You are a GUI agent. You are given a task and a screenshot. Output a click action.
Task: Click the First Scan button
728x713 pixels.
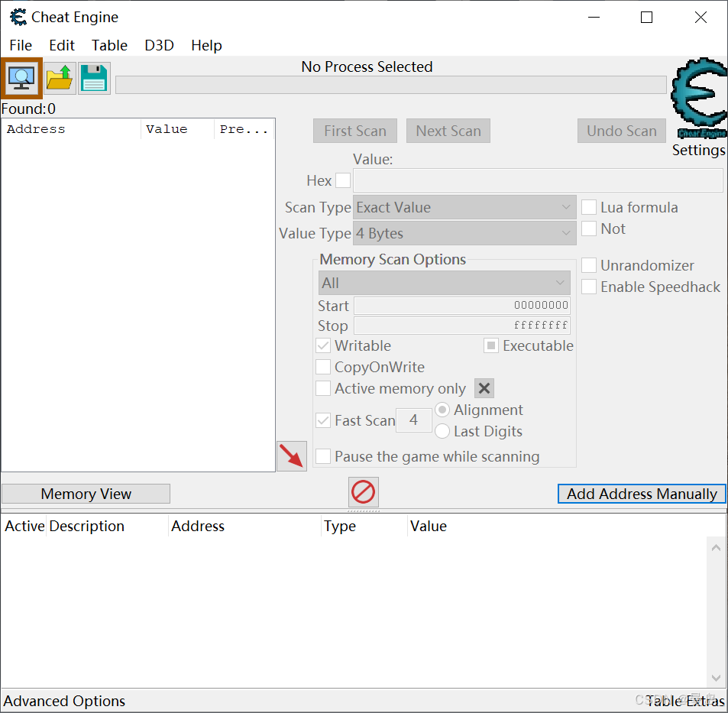pyautogui.click(x=355, y=131)
